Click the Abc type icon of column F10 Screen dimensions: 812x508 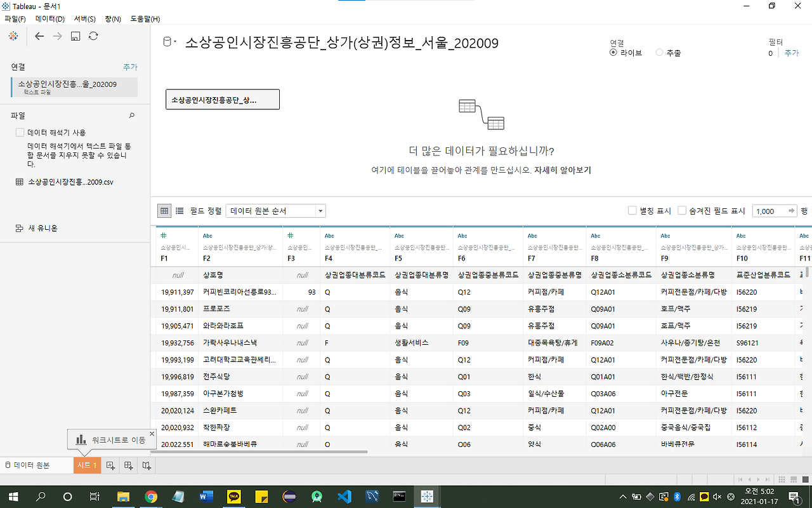click(741, 236)
